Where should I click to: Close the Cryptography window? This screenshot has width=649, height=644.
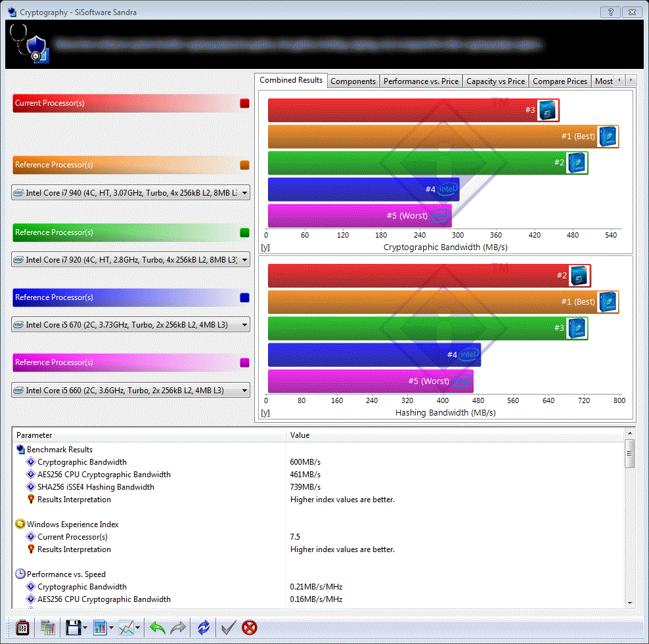pos(632,12)
